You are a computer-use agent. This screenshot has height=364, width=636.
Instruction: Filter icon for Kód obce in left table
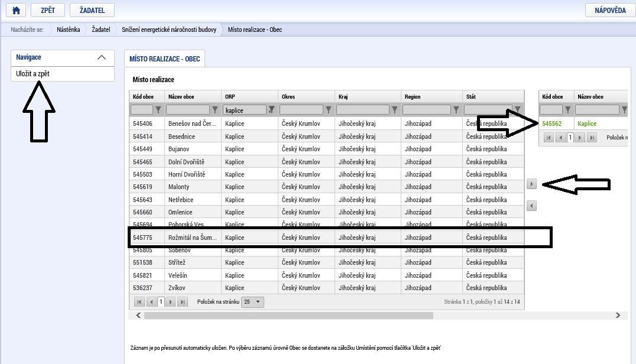[x=158, y=110]
